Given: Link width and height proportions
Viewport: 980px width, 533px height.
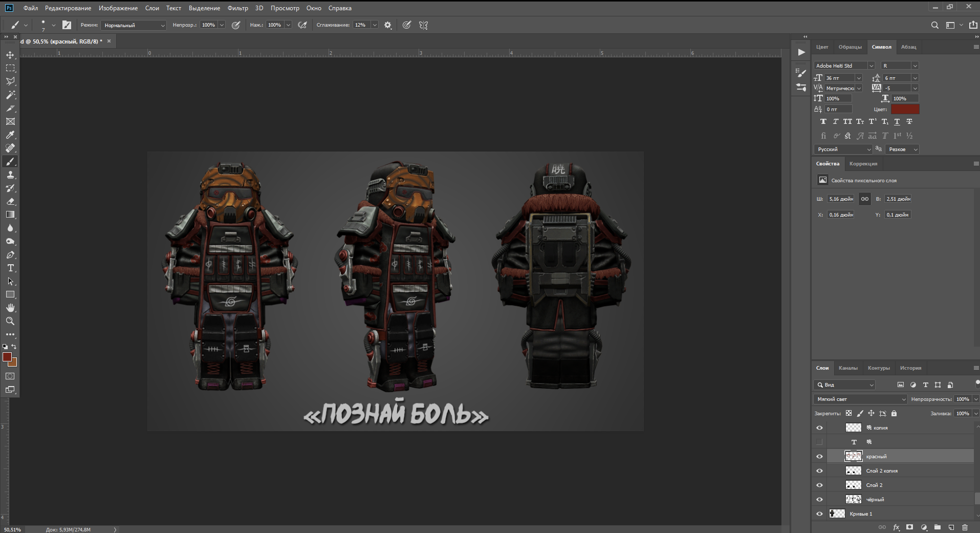Looking at the screenshot, I should coord(864,199).
